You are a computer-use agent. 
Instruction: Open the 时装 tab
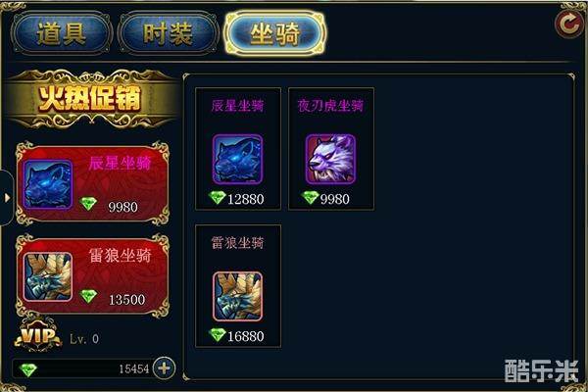[x=168, y=33]
